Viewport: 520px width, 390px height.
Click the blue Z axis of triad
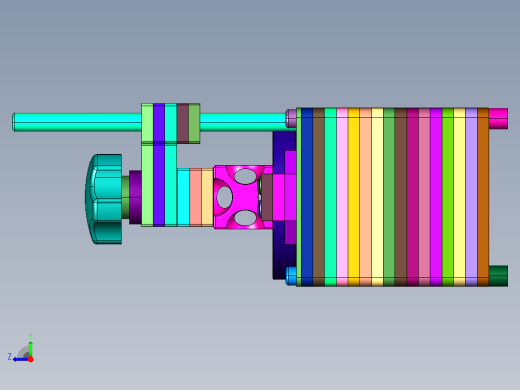pos(21,360)
